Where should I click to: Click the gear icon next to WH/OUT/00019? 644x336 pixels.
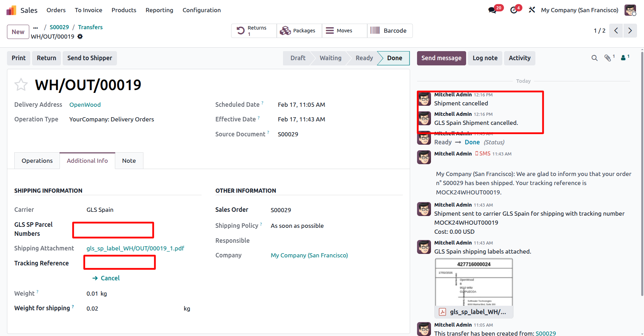tap(80, 37)
